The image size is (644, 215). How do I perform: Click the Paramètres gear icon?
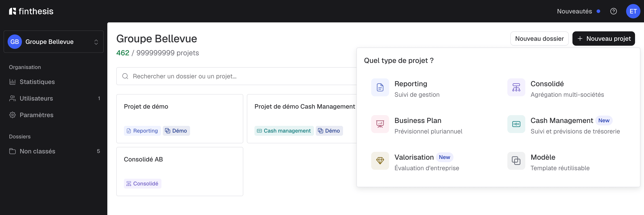point(13,115)
